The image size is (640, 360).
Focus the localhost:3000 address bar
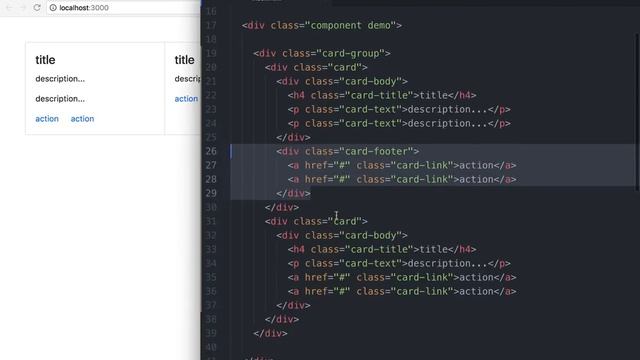tap(123, 7)
